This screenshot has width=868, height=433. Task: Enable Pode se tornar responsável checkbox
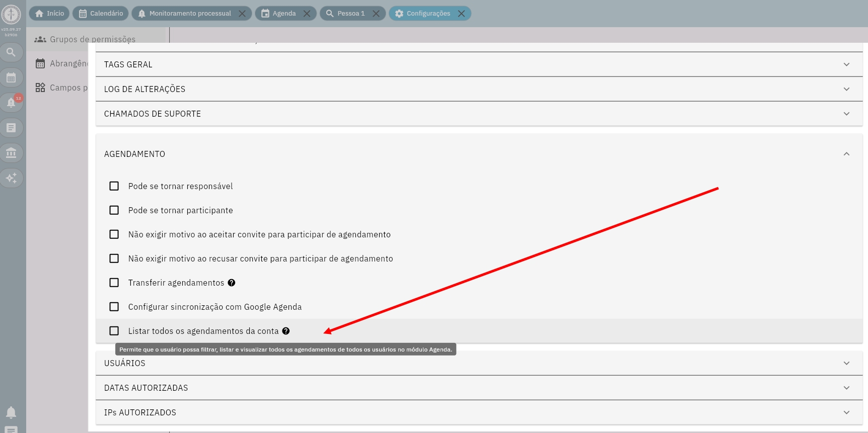click(114, 186)
